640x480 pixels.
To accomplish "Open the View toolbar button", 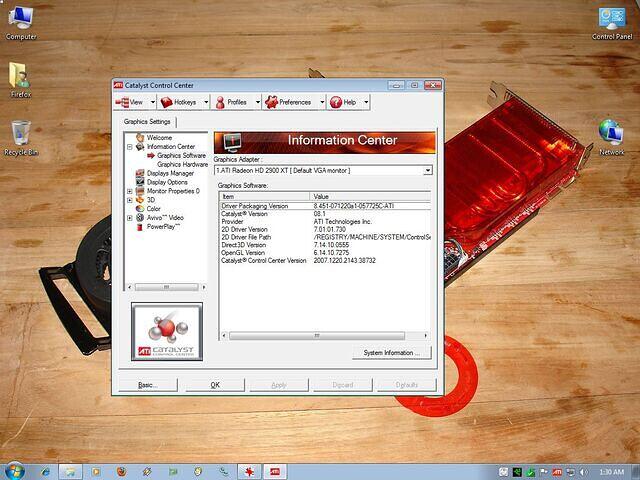I will (x=131, y=102).
